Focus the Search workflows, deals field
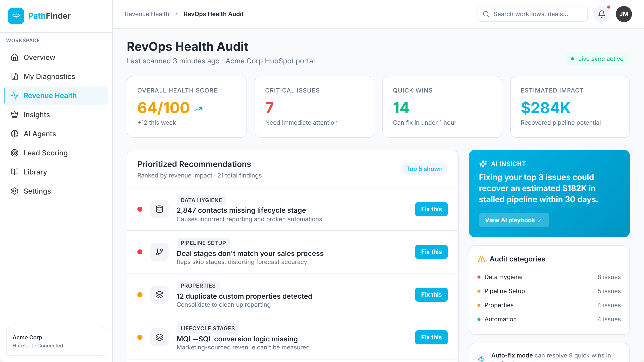Viewport: 644px width, 362px height. coord(532,14)
